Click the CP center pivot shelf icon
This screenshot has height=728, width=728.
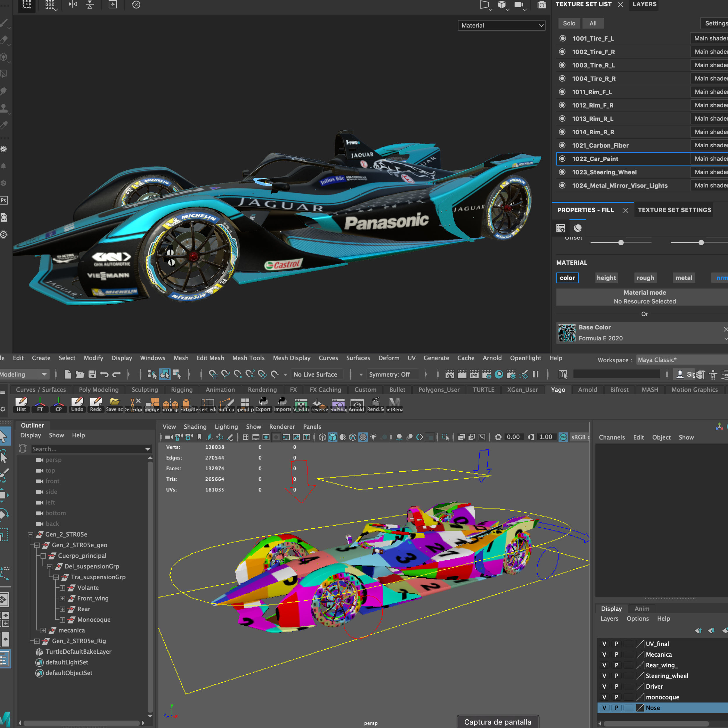tap(59, 404)
